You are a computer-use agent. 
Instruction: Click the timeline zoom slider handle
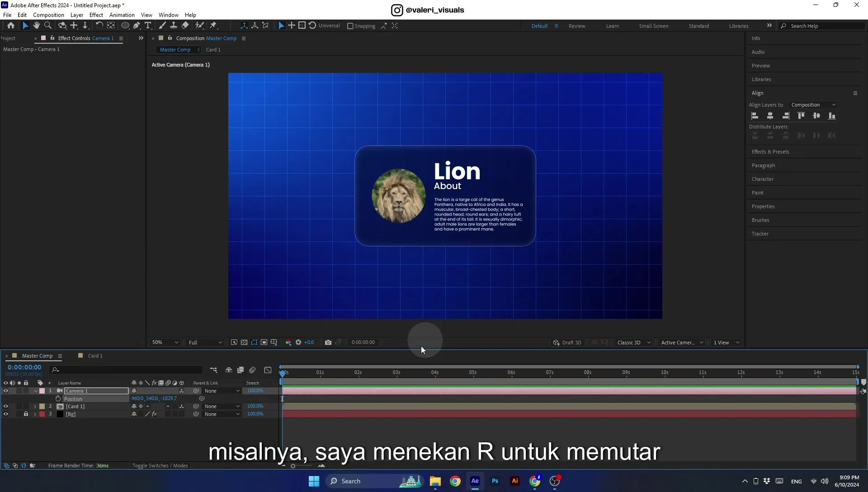[x=293, y=466]
